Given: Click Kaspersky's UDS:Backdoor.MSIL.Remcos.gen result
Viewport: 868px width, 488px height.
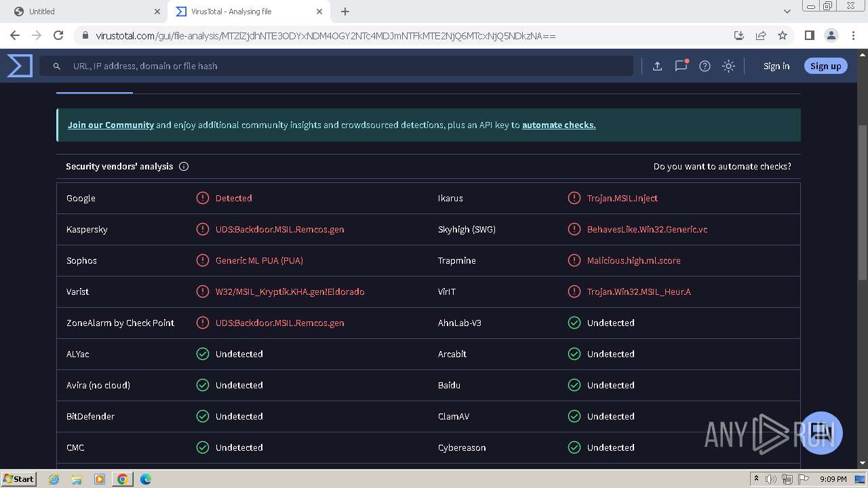Looking at the screenshot, I should point(279,229).
